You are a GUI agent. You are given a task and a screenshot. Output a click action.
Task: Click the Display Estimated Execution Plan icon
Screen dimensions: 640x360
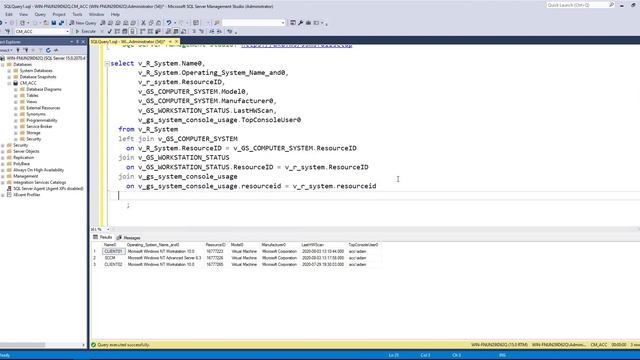pyautogui.click(x=117, y=31)
